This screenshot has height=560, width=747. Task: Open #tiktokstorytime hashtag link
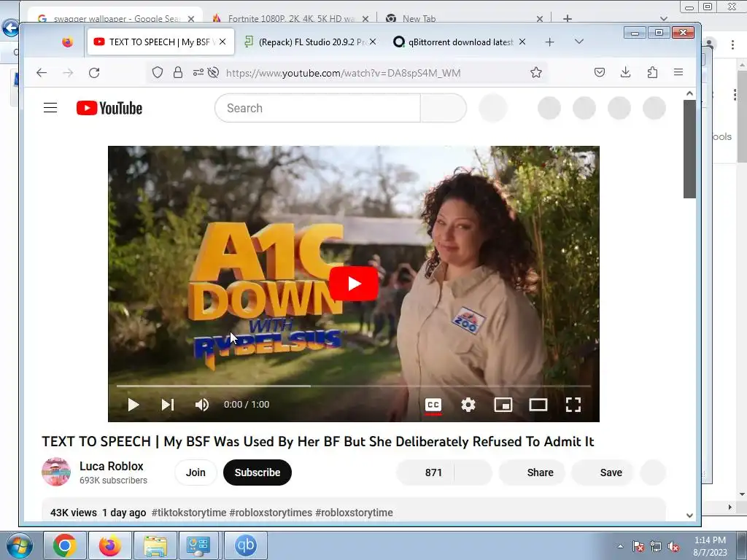click(189, 513)
